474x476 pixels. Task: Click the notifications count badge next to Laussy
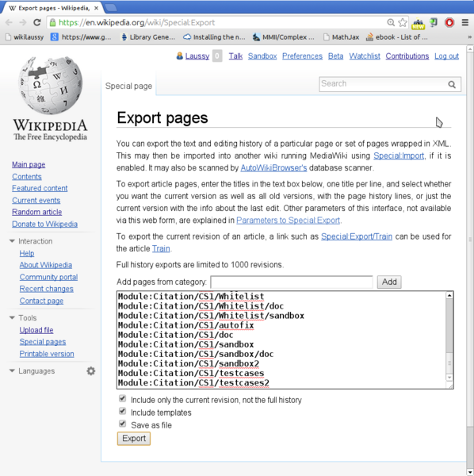click(217, 56)
